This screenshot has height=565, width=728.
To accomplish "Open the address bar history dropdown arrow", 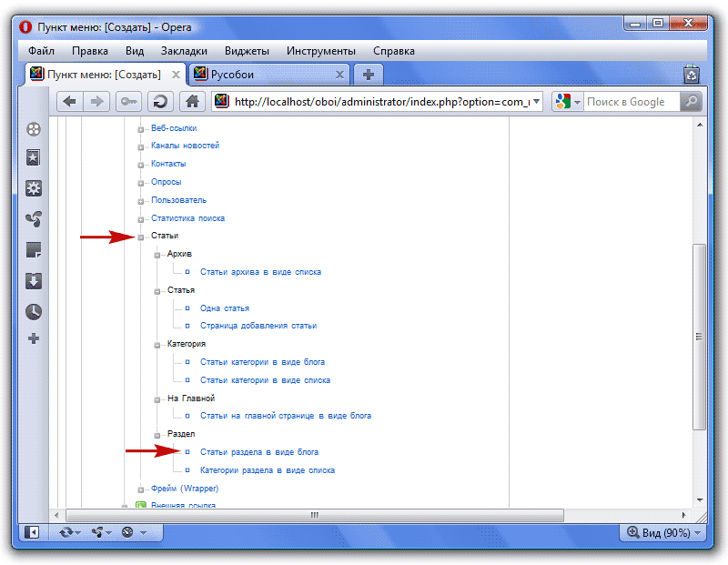I will pos(536,102).
